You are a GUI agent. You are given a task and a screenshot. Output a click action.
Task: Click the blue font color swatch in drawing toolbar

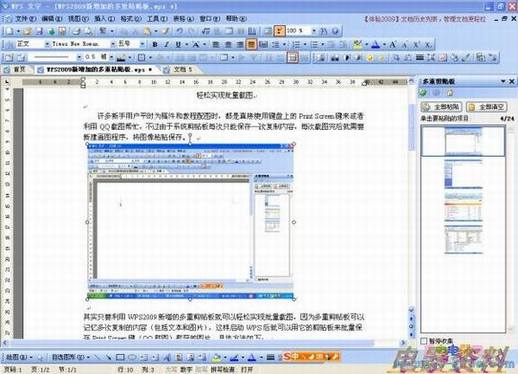click(252, 357)
